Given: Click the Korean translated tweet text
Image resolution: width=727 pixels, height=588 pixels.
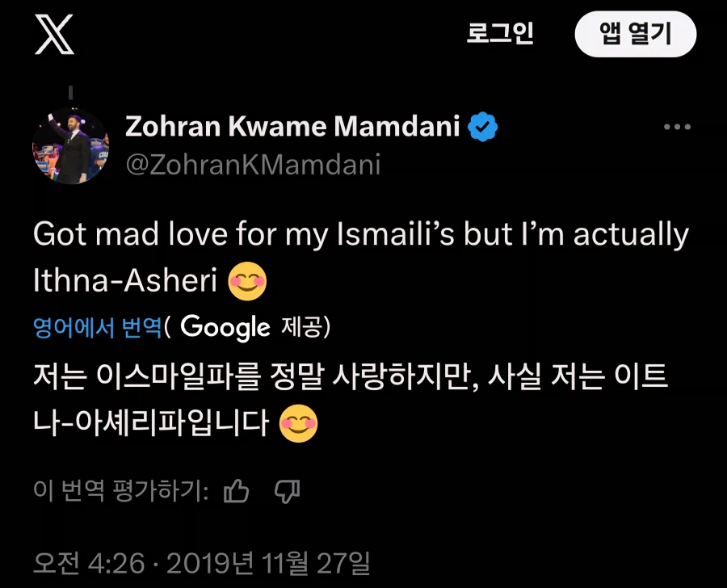Looking at the screenshot, I should [x=351, y=378].
